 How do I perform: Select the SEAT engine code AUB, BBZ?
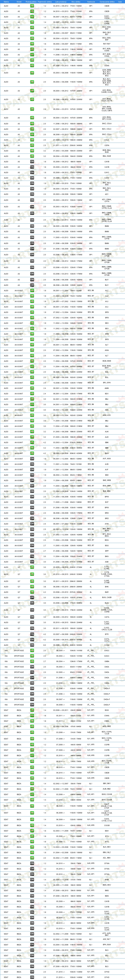107,789
